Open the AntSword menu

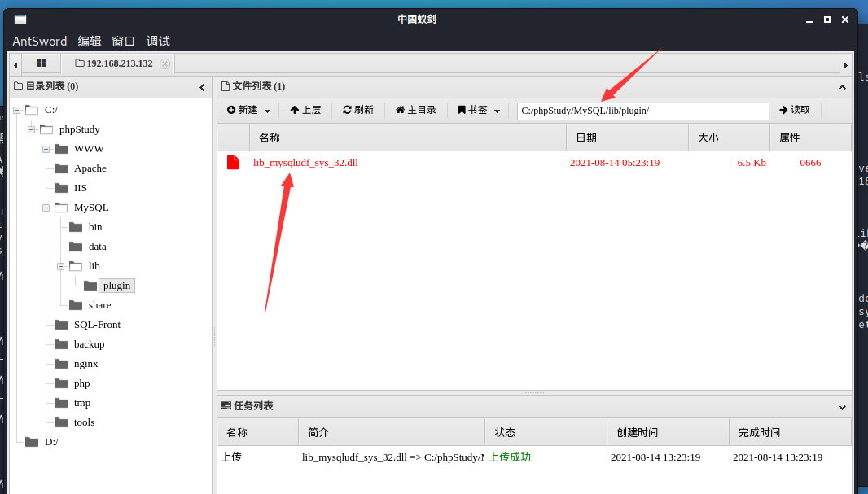(39, 41)
